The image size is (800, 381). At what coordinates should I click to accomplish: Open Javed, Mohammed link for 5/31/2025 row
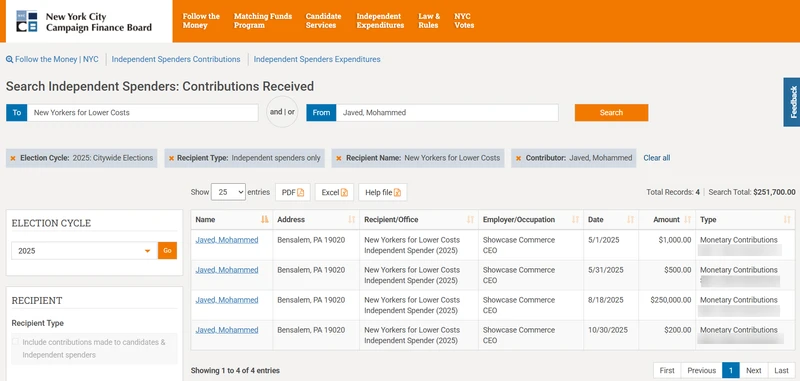pos(227,270)
